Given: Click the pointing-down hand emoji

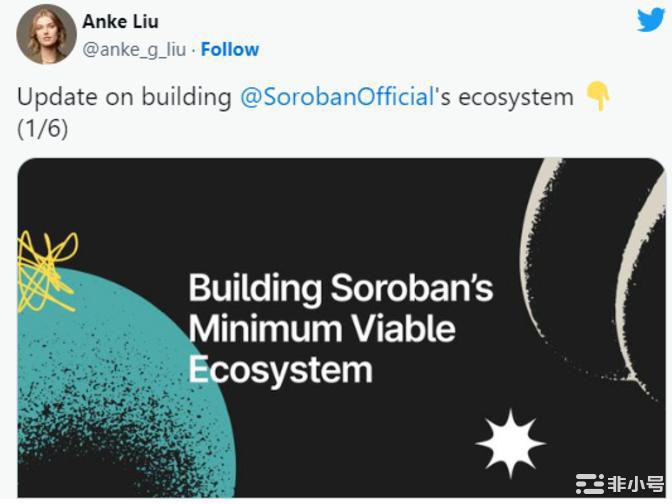Looking at the screenshot, I should (x=598, y=97).
